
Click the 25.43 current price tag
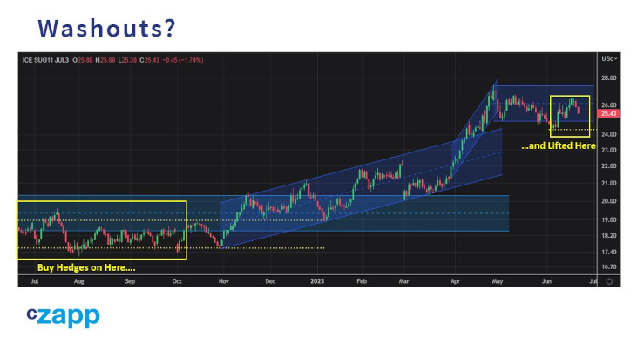pyautogui.click(x=608, y=114)
